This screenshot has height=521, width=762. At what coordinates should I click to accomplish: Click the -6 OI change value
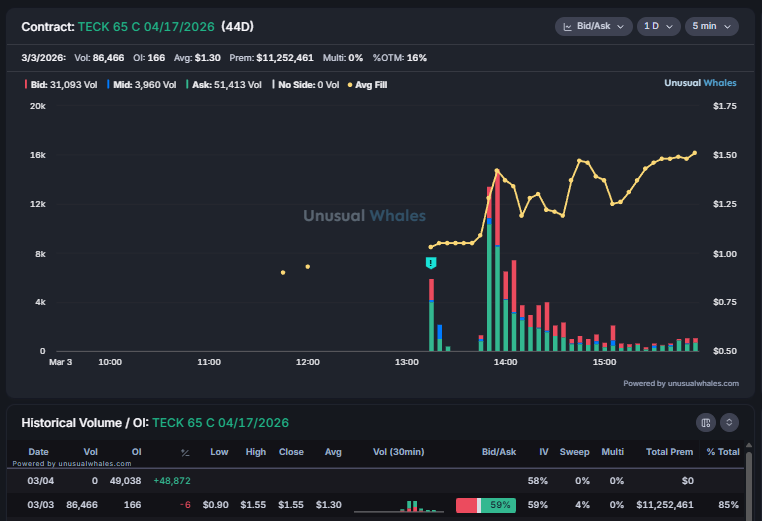tap(185, 505)
